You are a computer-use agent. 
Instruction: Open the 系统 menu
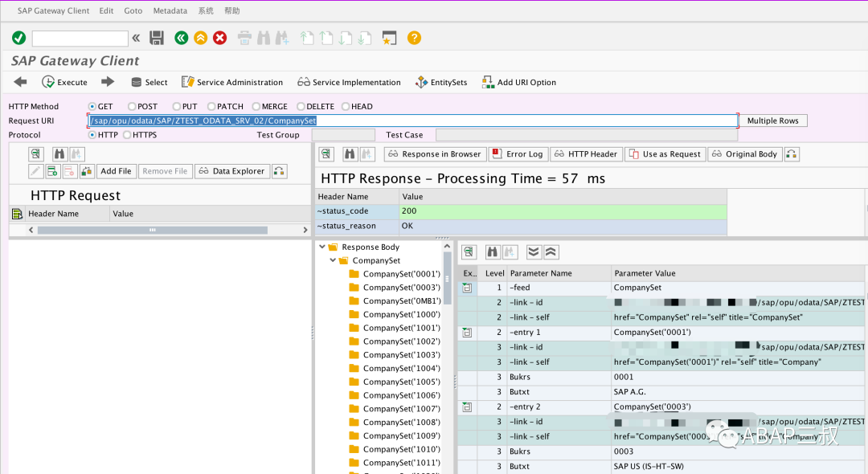click(x=206, y=10)
